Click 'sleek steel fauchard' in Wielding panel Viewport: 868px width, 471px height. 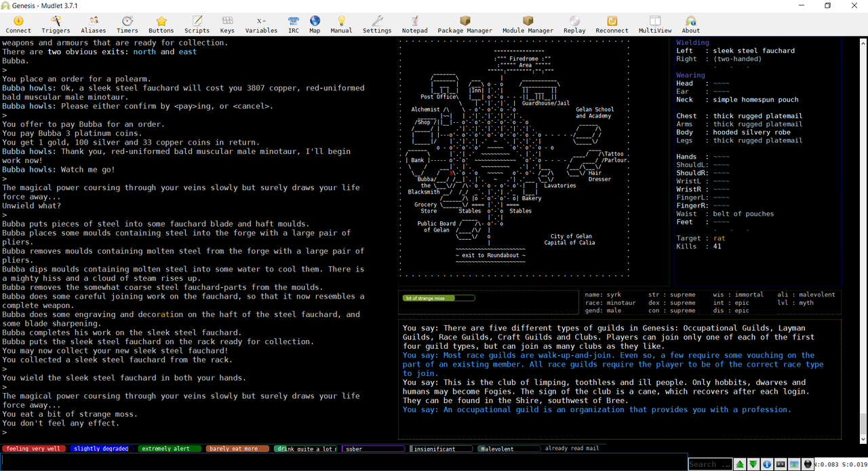[753, 51]
